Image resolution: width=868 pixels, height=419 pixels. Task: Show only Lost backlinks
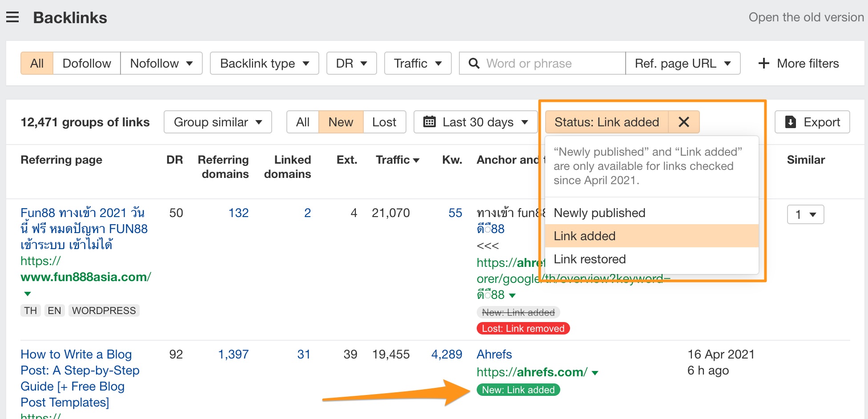(384, 122)
